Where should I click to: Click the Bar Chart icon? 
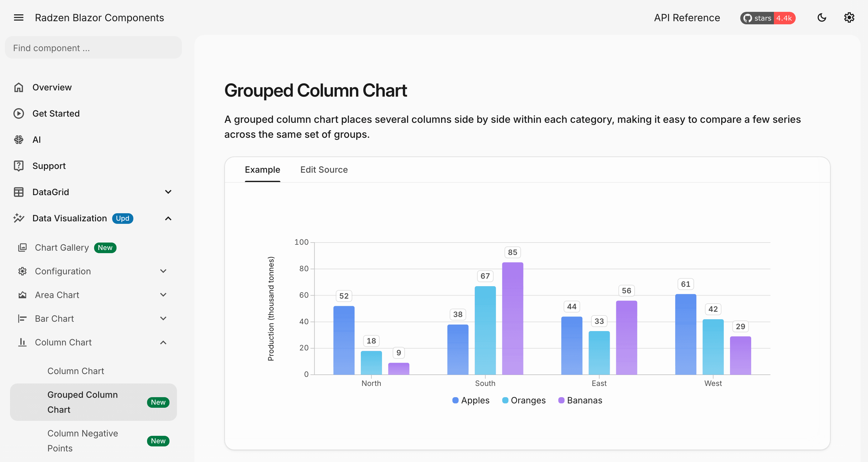click(22, 318)
